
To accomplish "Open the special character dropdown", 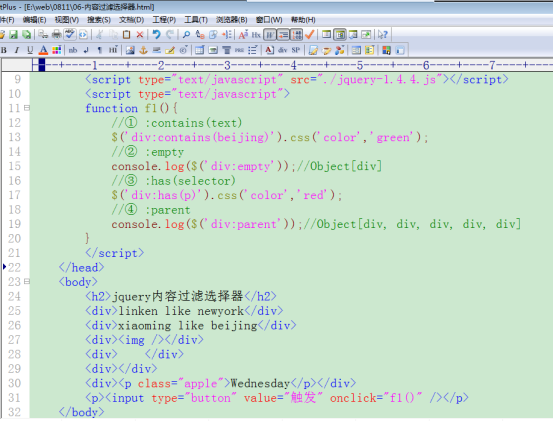I will pos(183,50).
